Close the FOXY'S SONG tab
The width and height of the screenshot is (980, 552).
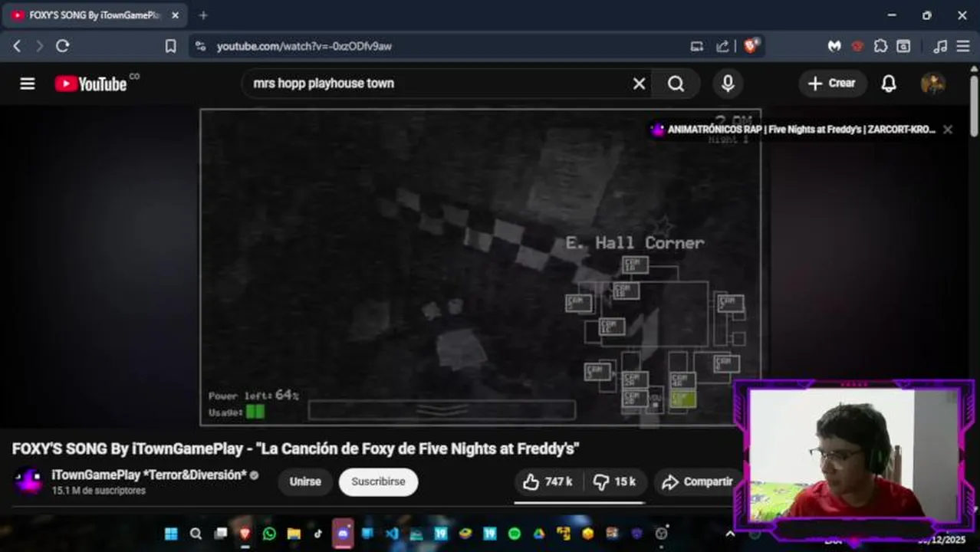[176, 15]
